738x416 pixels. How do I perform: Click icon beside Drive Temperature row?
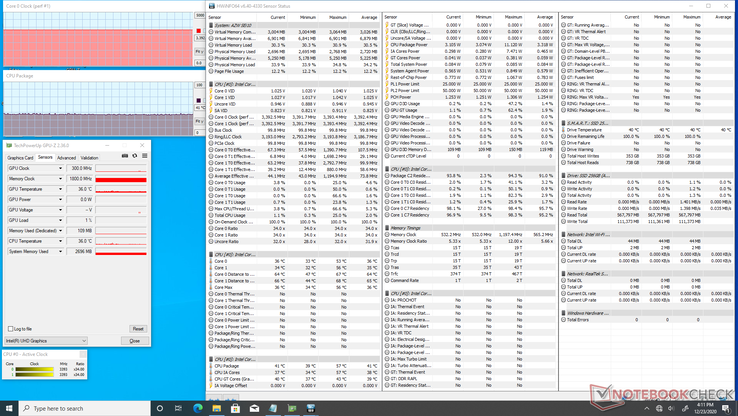[563, 130]
